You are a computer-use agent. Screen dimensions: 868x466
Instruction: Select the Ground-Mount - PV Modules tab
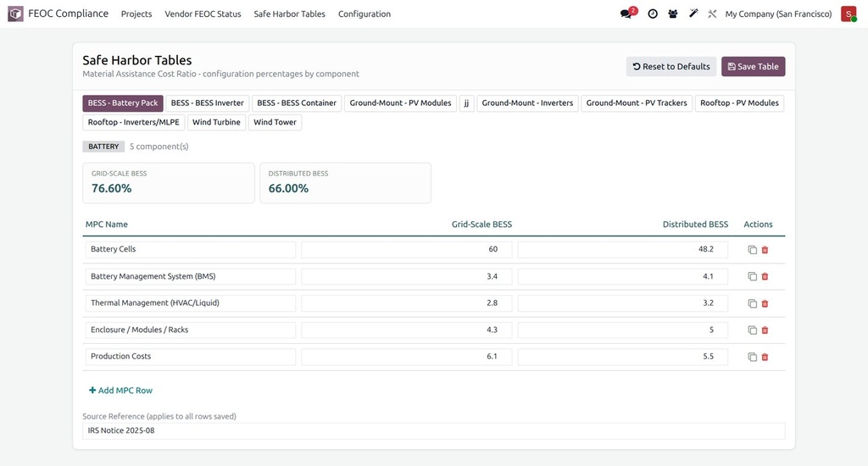[400, 103]
